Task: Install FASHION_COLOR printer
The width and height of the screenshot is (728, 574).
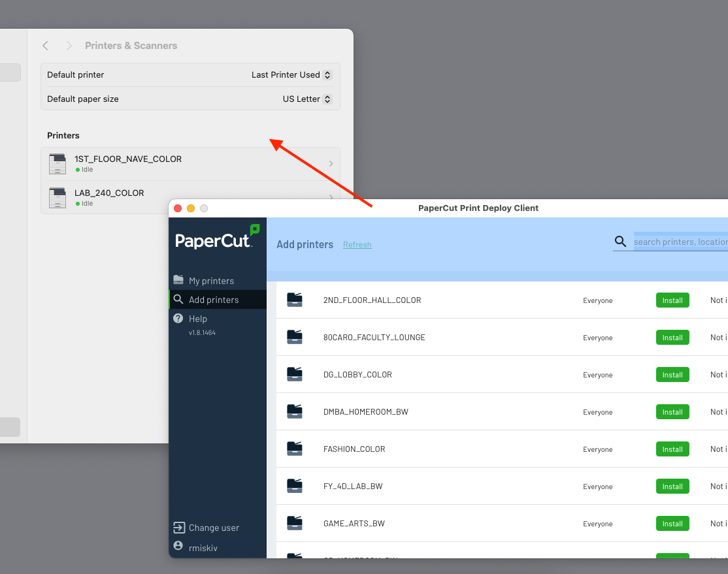Action: pos(672,449)
